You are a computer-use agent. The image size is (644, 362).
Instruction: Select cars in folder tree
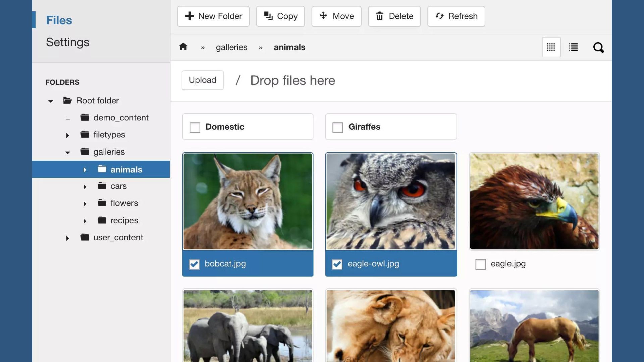pos(118,186)
